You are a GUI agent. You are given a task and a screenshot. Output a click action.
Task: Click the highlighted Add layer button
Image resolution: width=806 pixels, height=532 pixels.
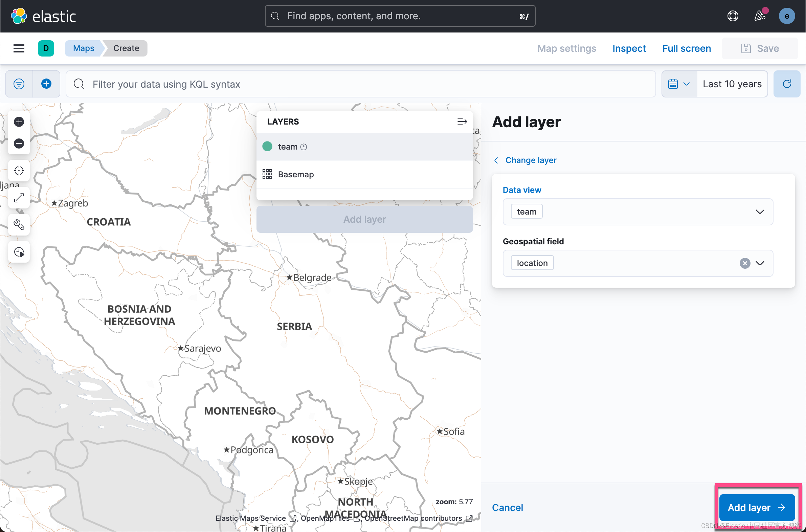click(x=757, y=507)
